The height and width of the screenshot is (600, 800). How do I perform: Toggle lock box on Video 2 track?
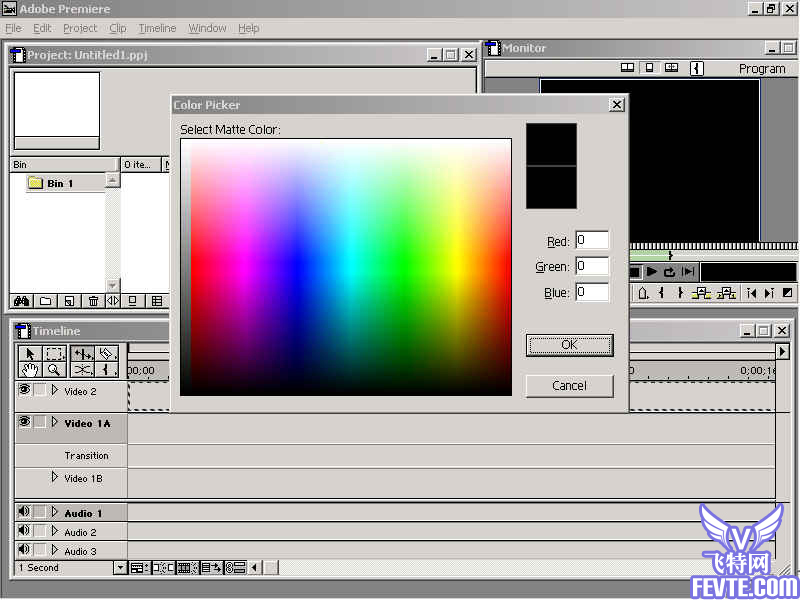(x=40, y=391)
